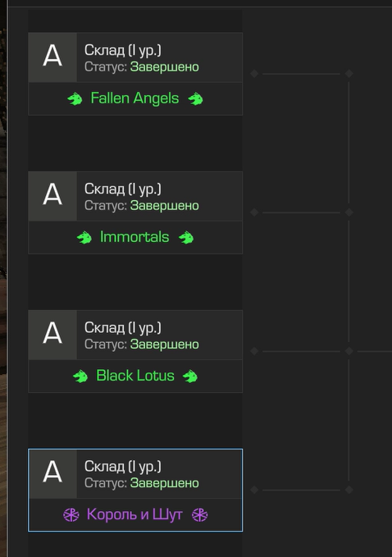Click bracket diamond node next to Black Lotus card
Screen dimensions: 392x557
[x=254, y=351]
